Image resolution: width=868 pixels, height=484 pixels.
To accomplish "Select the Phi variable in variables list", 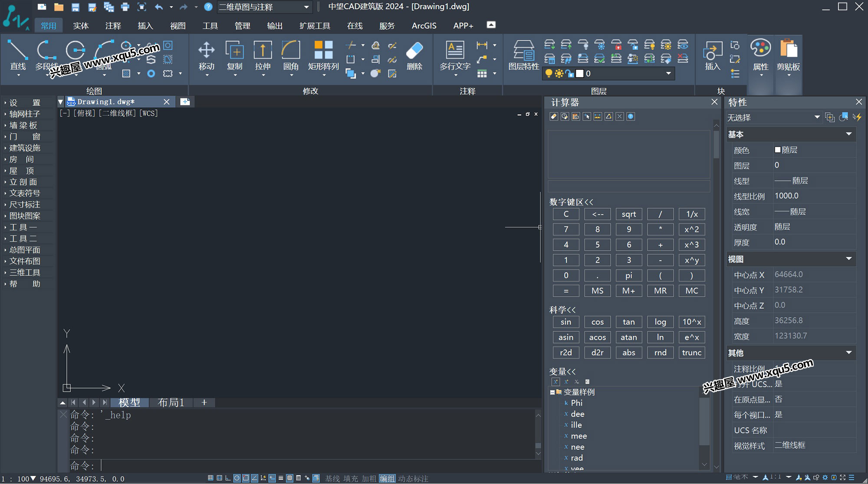I will point(576,403).
